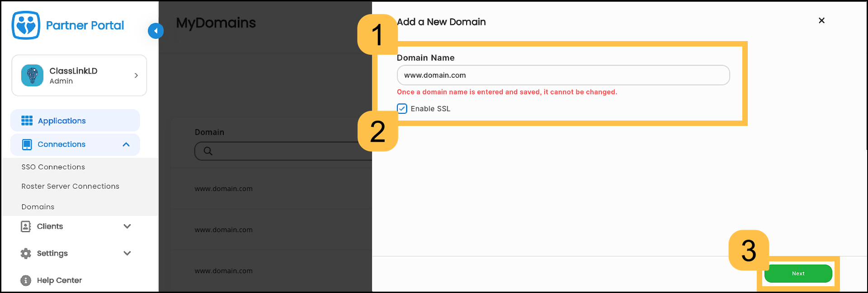
Task: Open SSO Connections in the sidebar
Action: point(53,167)
